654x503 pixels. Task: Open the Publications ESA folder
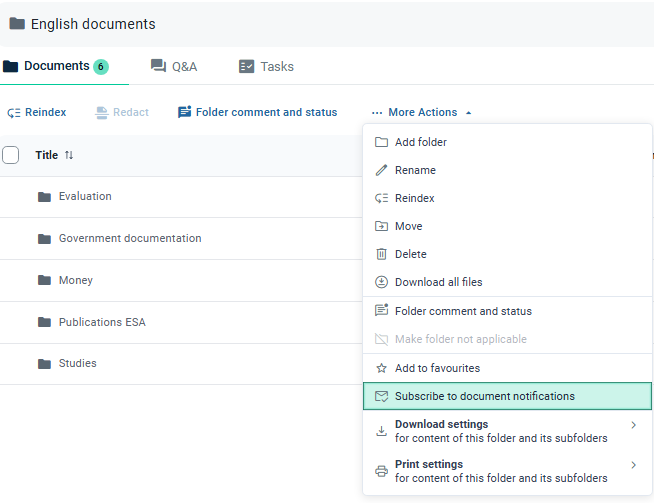pos(102,322)
